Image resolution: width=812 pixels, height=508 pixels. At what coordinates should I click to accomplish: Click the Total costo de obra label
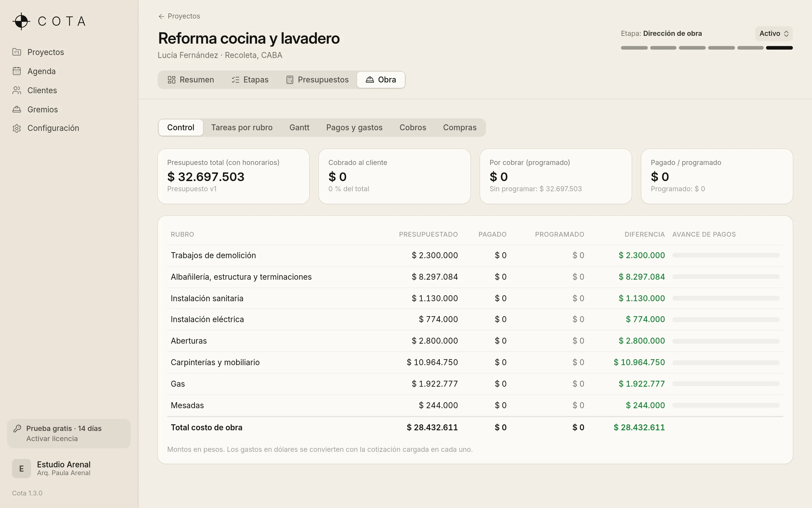pyautogui.click(x=206, y=427)
